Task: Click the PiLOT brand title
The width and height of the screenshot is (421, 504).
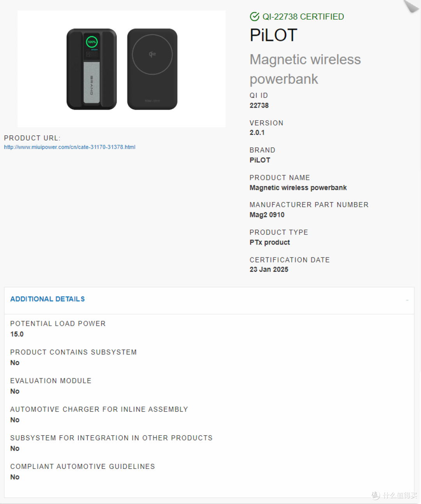Action: pos(274,35)
